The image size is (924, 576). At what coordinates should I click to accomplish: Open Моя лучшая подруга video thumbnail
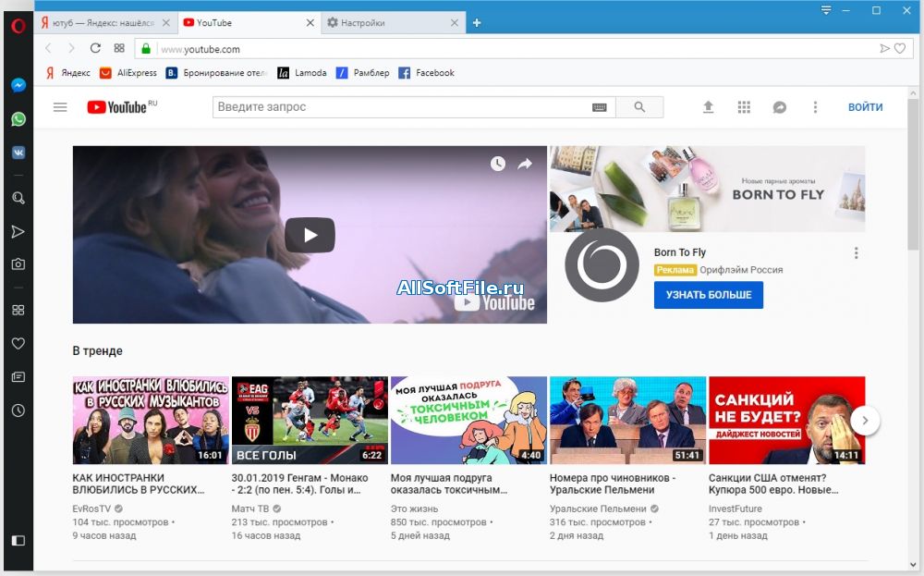pyautogui.click(x=468, y=421)
